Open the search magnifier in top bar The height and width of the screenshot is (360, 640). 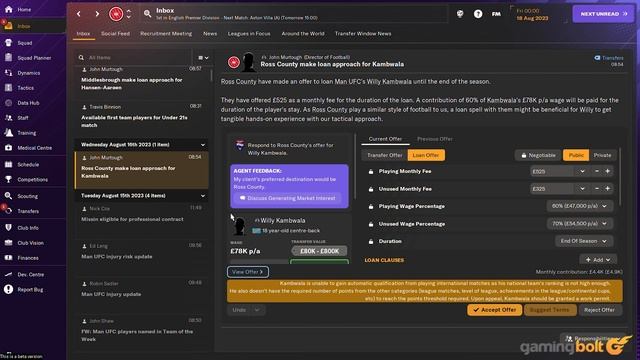147,14
